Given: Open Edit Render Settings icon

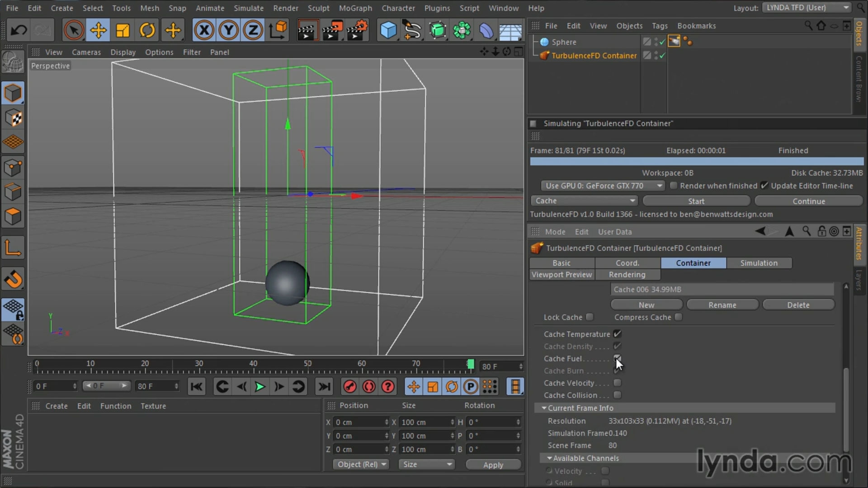Looking at the screenshot, I should coord(357,30).
